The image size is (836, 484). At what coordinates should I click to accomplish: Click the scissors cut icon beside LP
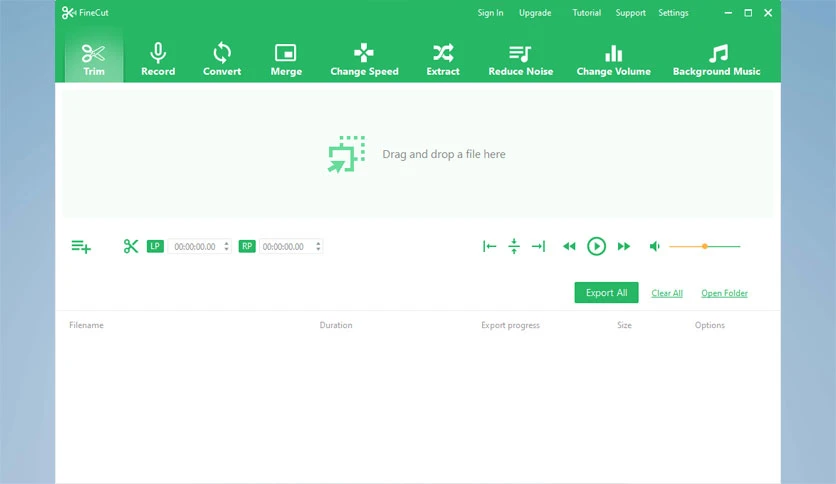(131, 246)
